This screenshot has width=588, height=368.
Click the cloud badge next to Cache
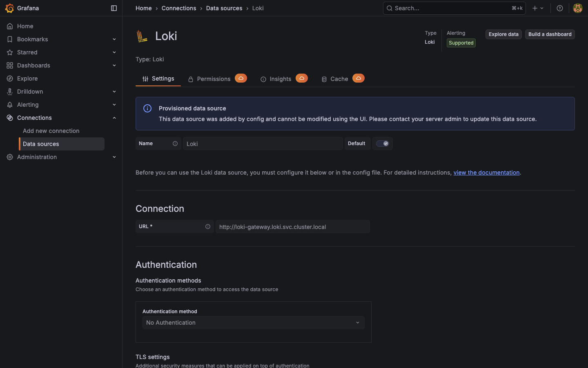point(359,78)
